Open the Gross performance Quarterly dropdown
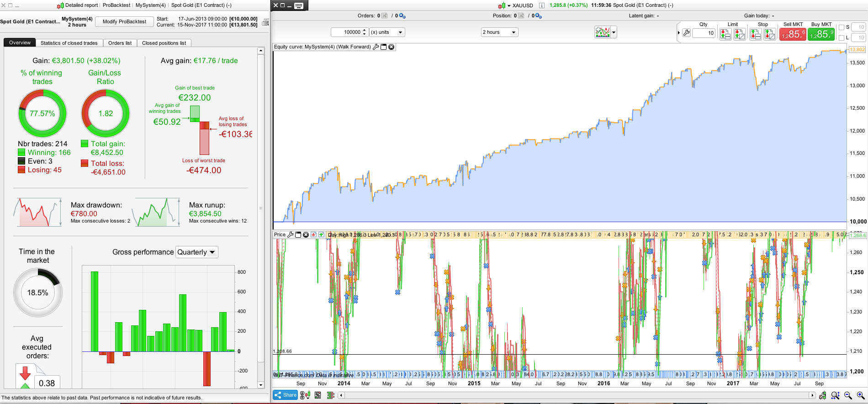The height and width of the screenshot is (404, 868). (x=196, y=252)
